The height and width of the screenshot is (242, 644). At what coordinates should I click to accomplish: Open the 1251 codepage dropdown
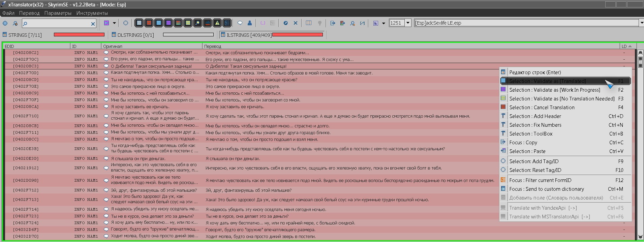click(x=408, y=23)
